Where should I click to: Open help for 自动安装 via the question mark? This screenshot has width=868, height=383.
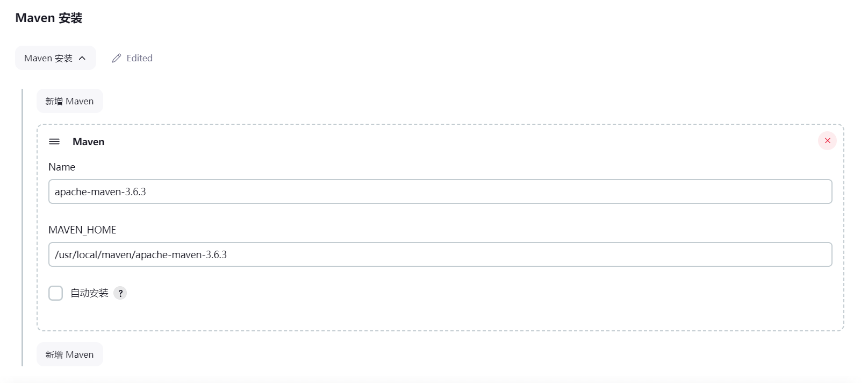pyautogui.click(x=120, y=293)
